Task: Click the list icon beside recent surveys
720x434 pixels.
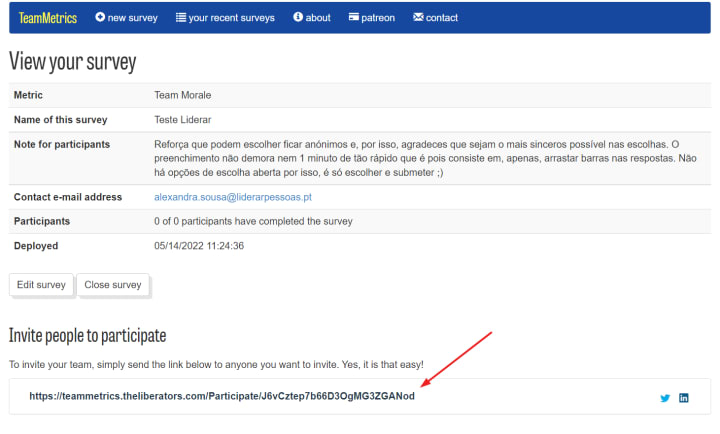Action: tap(181, 17)
